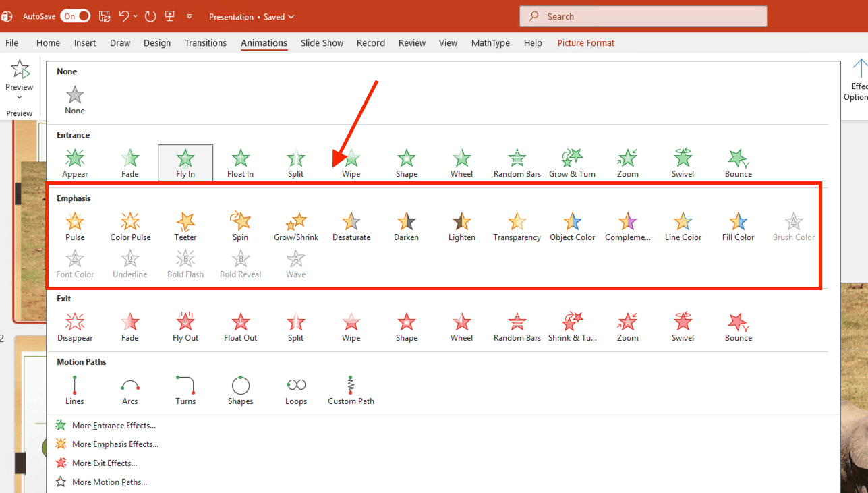Select the Fly Out exit effect
The width and height of the screenshot is (868, 493).
pyautogui.click(x=185, y=326)
